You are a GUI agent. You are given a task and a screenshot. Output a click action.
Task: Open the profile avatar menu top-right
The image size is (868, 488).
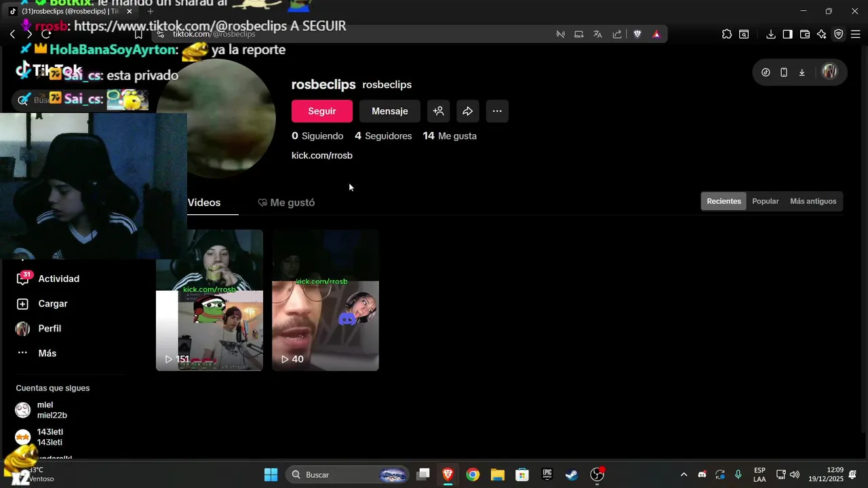[x=829, y=72]
